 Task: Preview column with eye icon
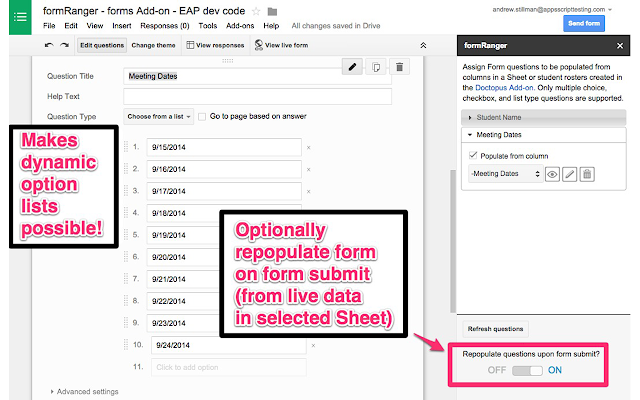coord(552,174)
